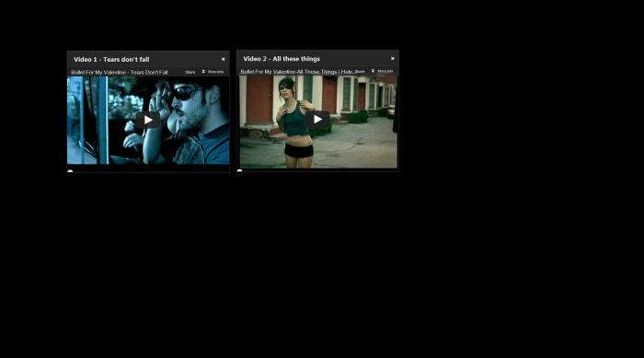Click the Video 1 progress bar handle
This screenshot has height=358, width=644.
tap(70, 171)
